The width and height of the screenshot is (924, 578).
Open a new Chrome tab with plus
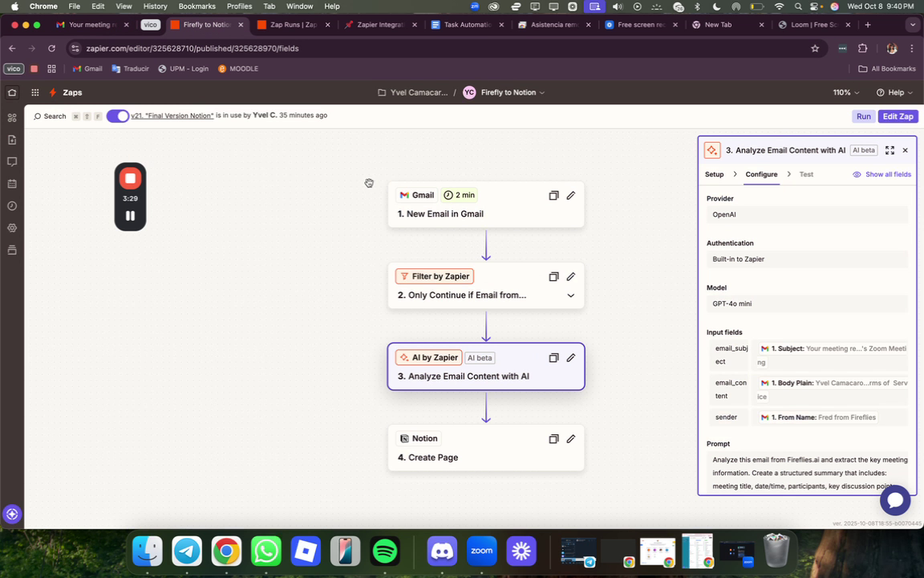[x=867, y=25]
